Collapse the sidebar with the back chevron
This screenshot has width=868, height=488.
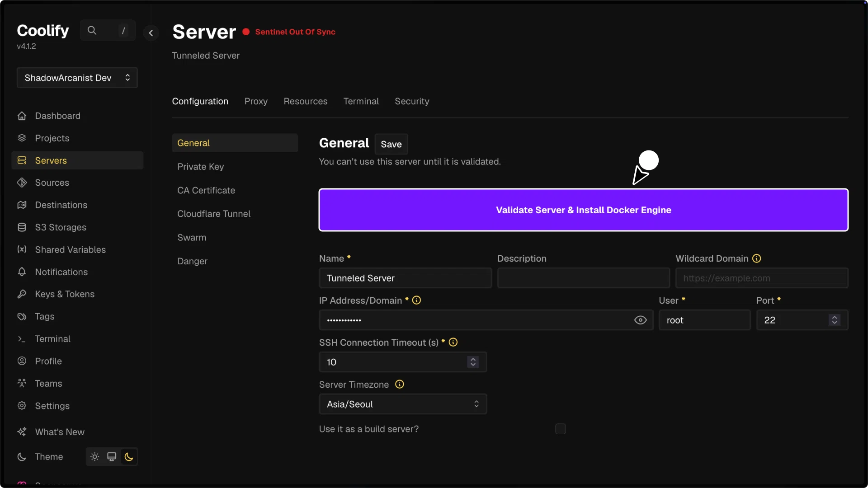[x=151, y=33]
